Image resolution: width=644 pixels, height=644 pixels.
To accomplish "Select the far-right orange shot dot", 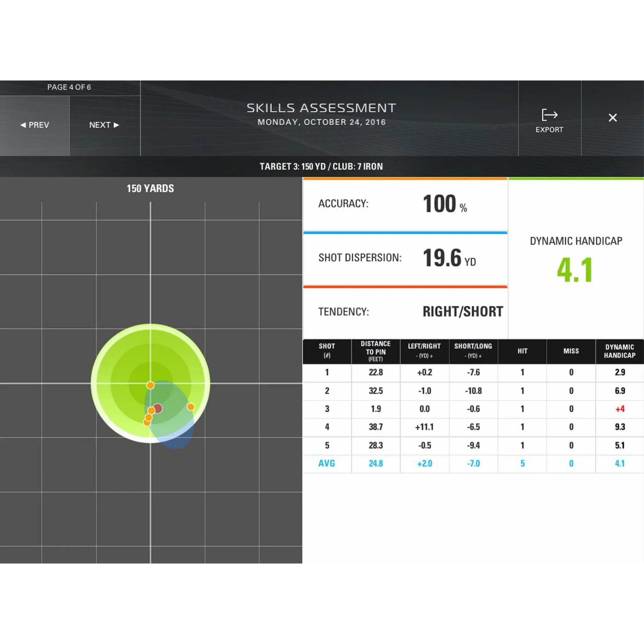I will pyautogui.click(x=191, y=407).
